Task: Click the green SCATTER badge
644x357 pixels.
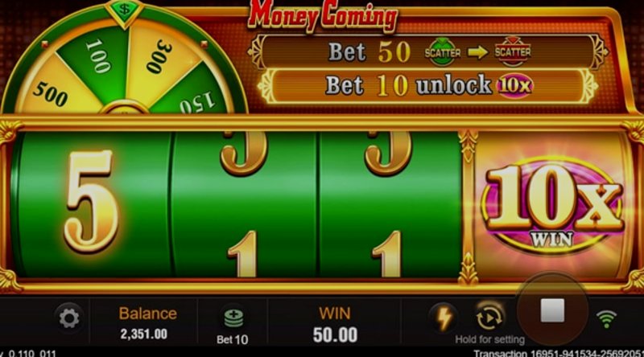Action: pyautogui.click(x=442, y=52)
